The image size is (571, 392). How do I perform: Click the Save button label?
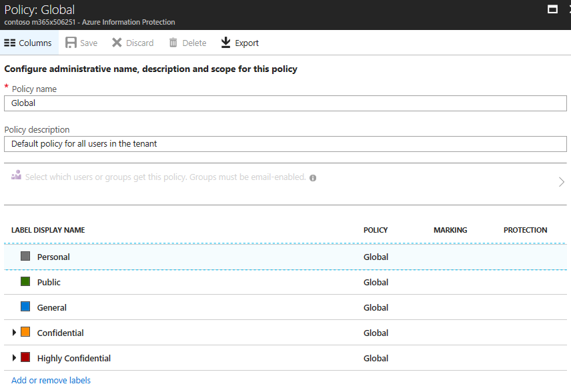coord(89,43)
